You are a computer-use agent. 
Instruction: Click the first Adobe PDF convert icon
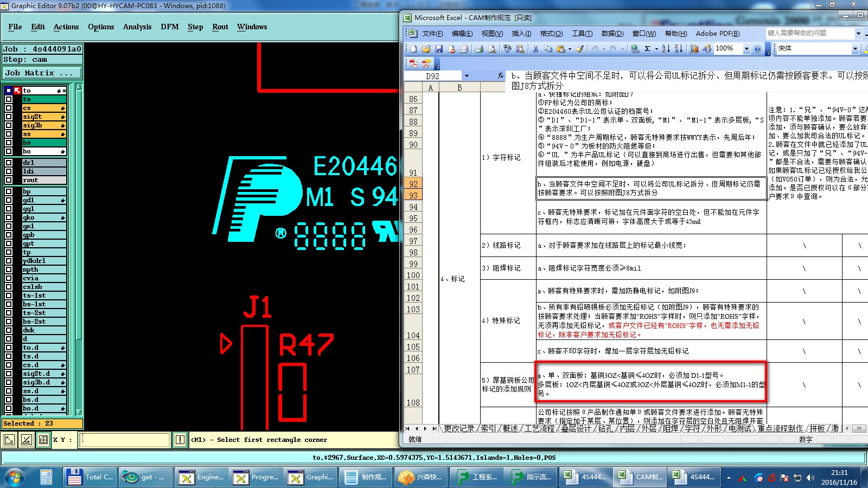point(414,63)
